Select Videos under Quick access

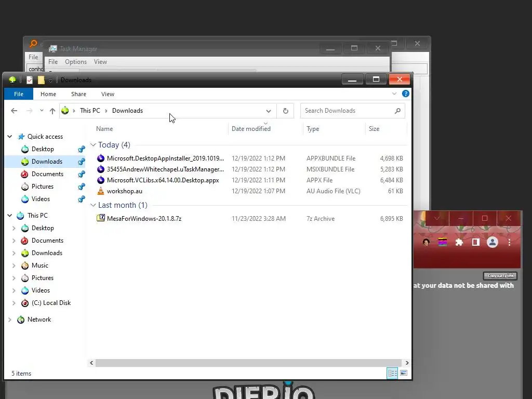(x=41, y=199)
